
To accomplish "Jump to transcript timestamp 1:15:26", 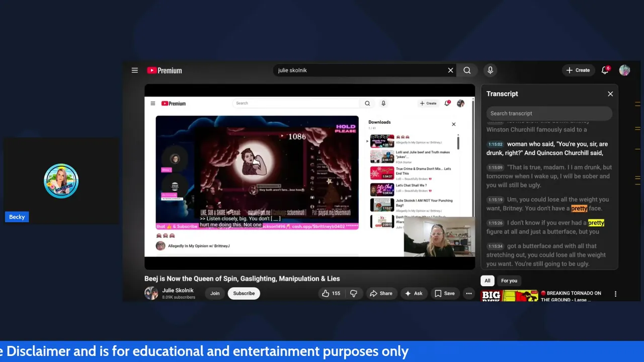I will click(x=496, y=223).
